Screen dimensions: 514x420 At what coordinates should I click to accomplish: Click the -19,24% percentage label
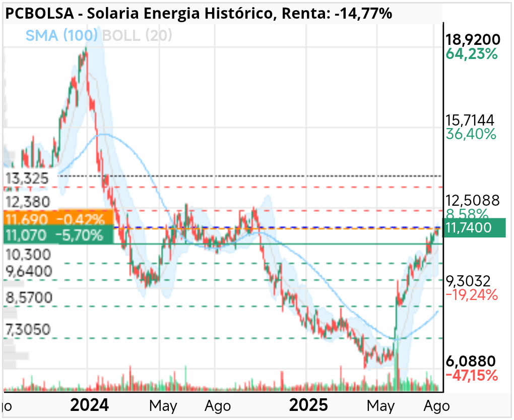point(472,295)
